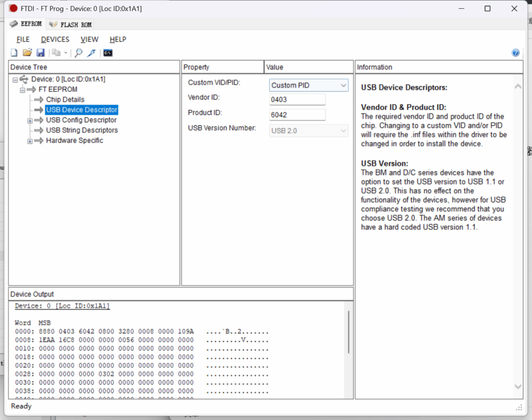Click the Ready status bar text

21,406
